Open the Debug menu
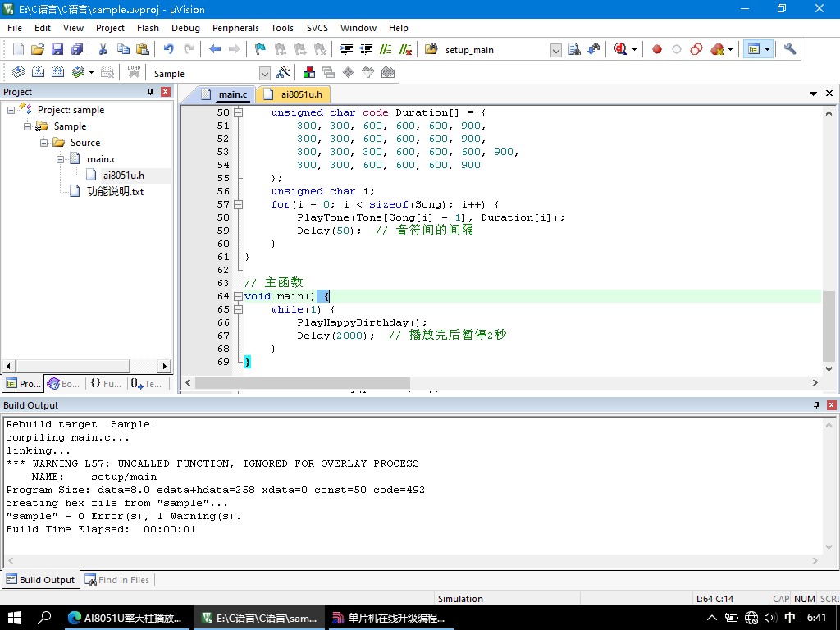The height and width of the screenshot is (630, 840). (185, 28)
